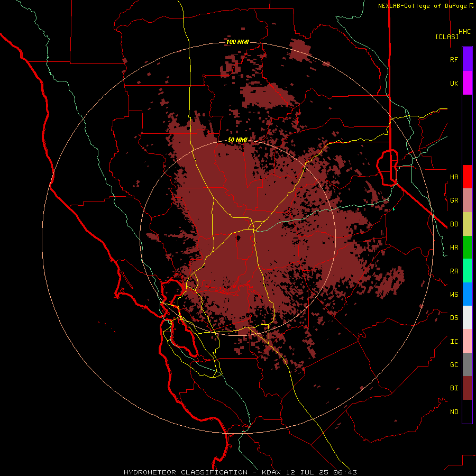Click the WS legend label

(454, 294)
